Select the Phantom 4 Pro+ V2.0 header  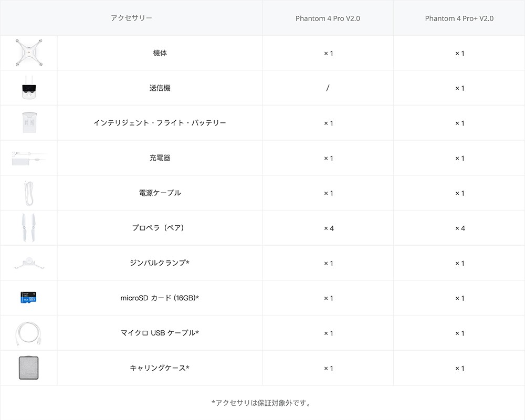click(459, 18)
